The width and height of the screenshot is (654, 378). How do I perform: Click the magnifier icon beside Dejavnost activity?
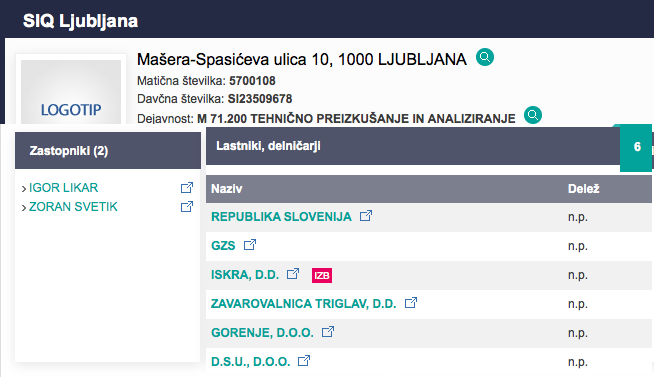coord(533,115)
